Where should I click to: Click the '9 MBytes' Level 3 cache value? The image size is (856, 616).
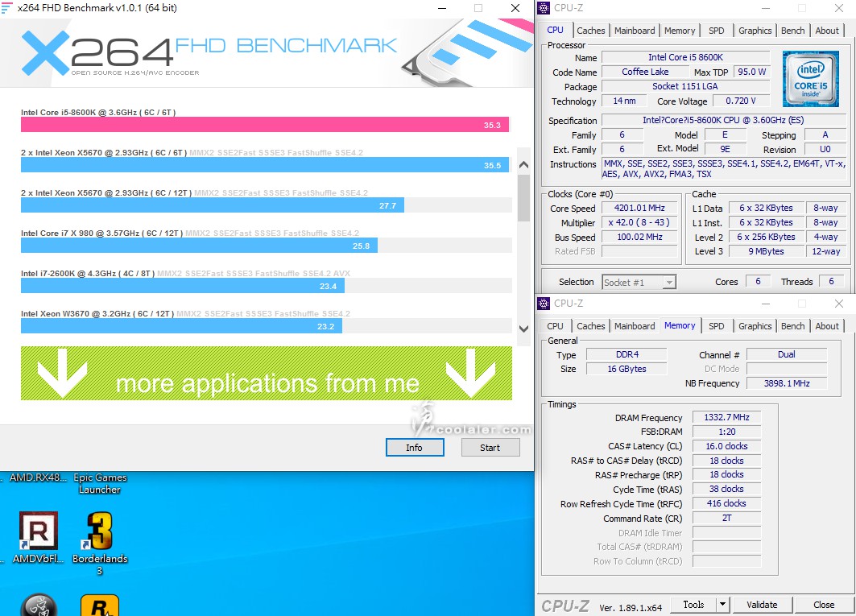pyautogui.click(x=766, y=251)
